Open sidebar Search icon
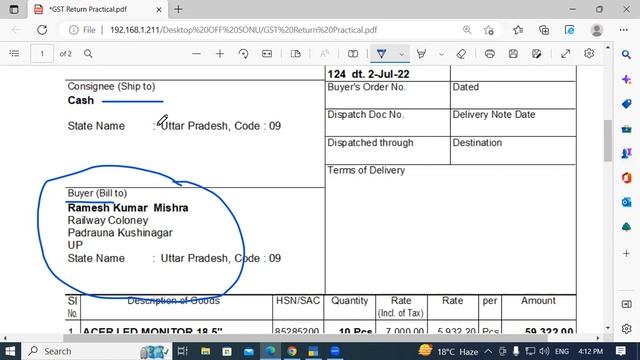 [x=627, y=54]
